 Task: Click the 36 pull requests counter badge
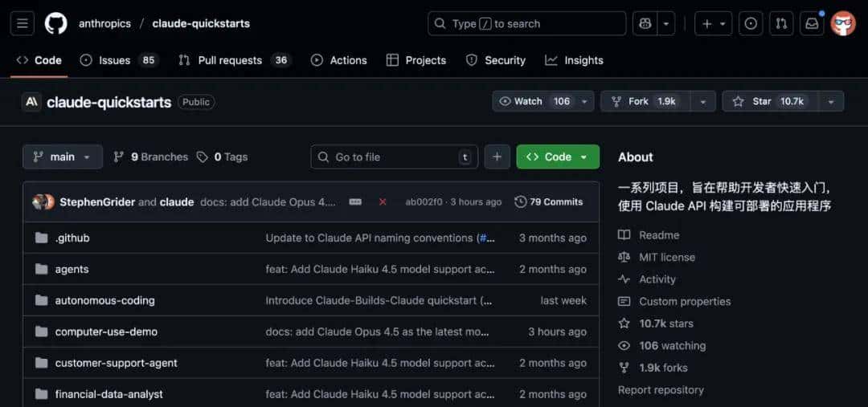281,60
